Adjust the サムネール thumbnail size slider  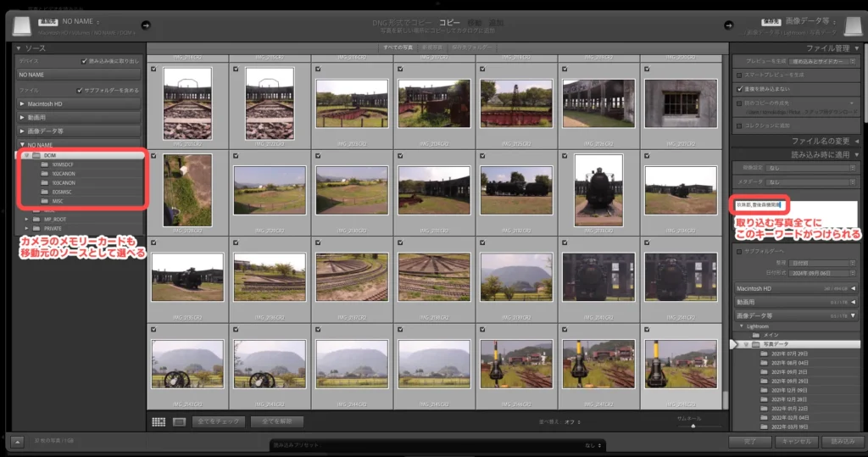[x=693, y=426]
